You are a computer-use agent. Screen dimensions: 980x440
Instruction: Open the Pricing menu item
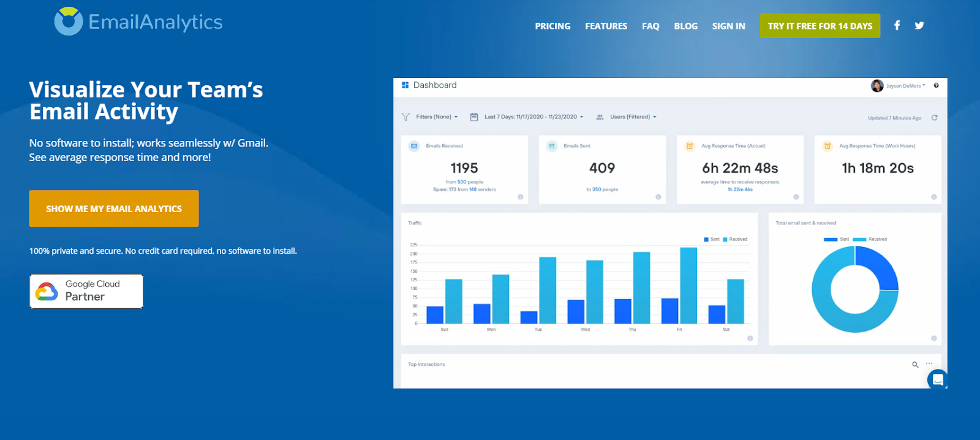[552, 26]
